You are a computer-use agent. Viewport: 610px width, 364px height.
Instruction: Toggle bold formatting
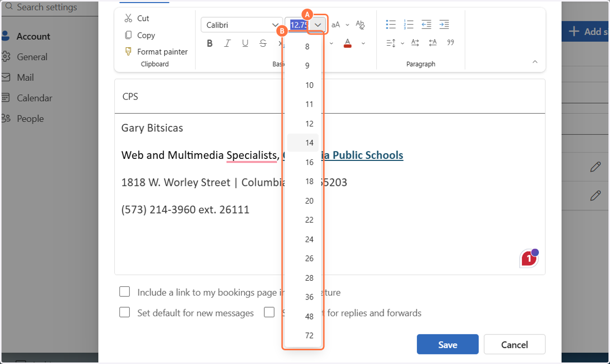(209, 44)
